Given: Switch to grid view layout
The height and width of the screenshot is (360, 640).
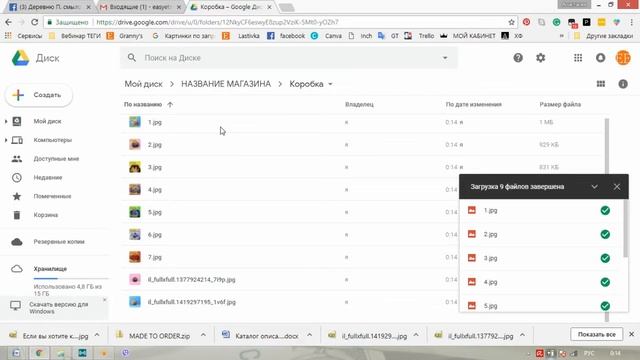Looking at the screenshot, I should point(601,84).
